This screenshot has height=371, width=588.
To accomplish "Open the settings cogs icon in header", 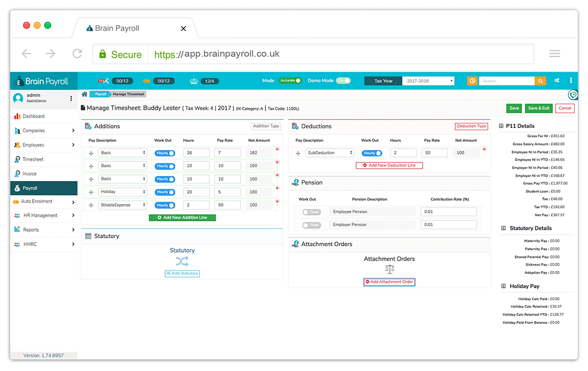I will point(557,81).
